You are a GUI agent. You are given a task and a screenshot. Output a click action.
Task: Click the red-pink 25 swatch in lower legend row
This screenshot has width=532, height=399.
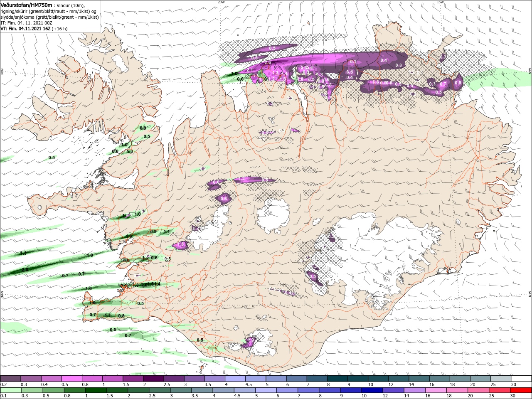point(500,390)
